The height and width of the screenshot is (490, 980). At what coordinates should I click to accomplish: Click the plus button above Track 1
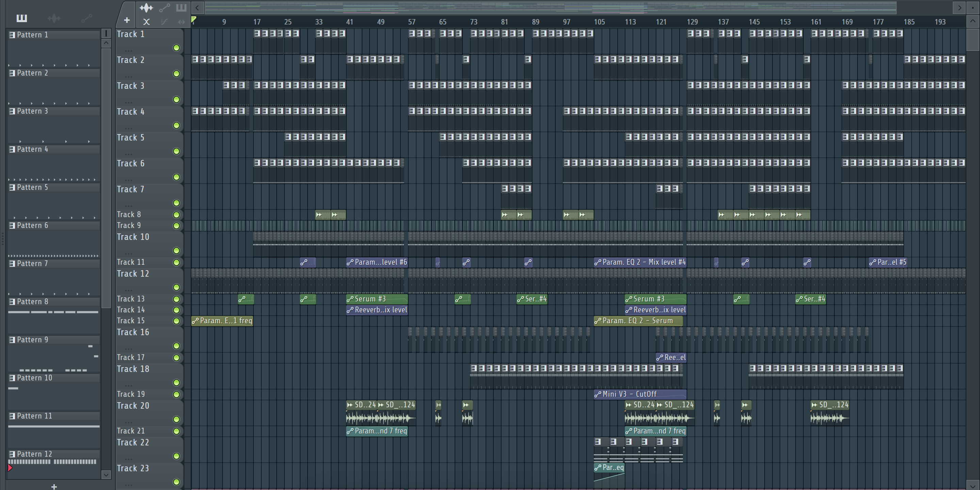point(127,20)
